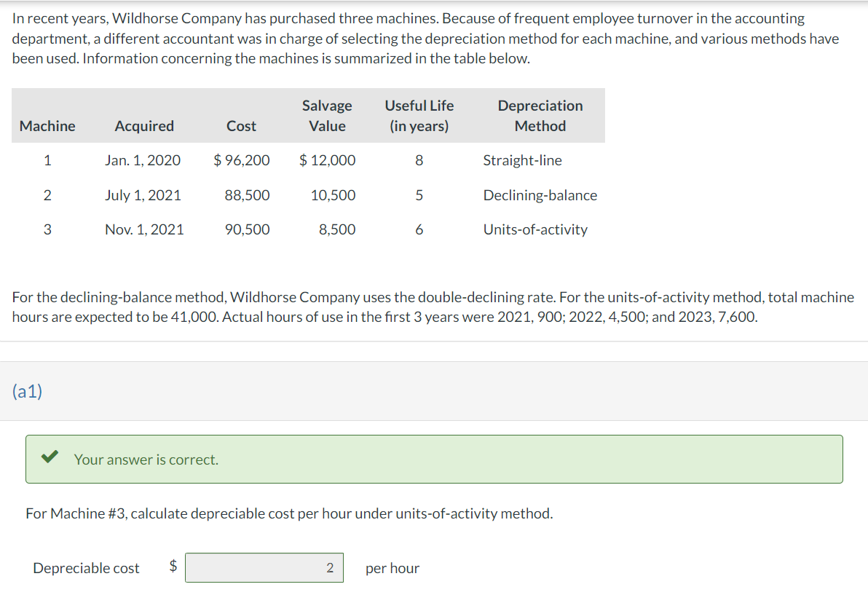Select the "Your answer is correct." message
The height and width of the screenshot is (611, 868).
click(146, 460)
